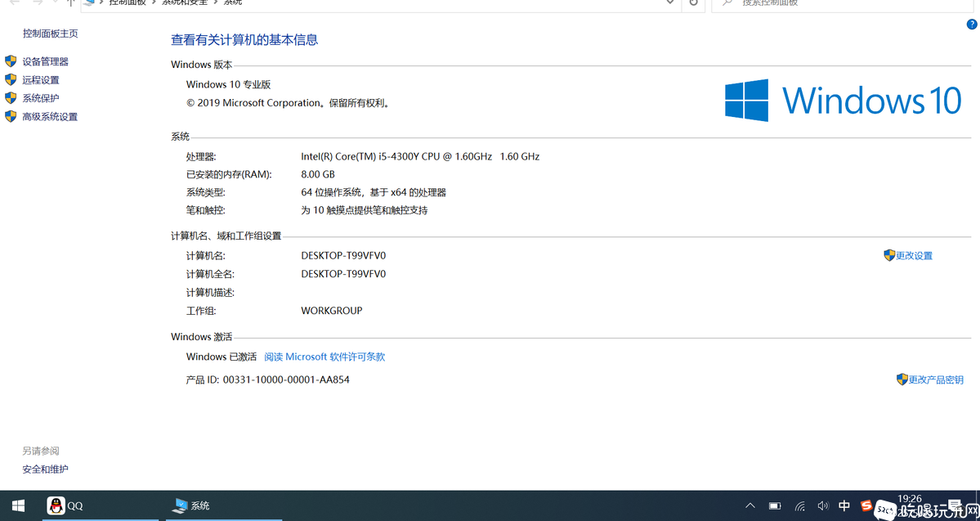Read the 阅读 Microsoft 软件许可条款 link
980x521 pixels.
tap(324, 357)
